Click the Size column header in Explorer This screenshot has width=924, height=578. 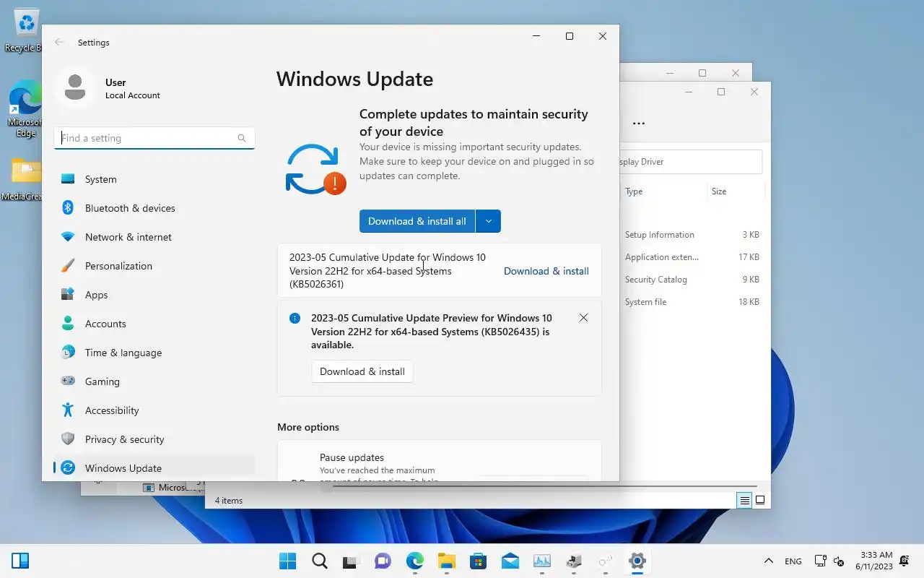719,191
